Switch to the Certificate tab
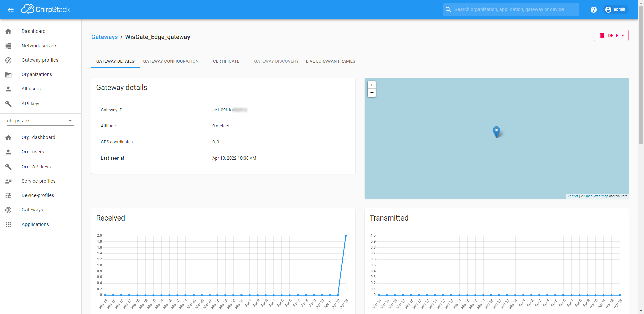 pyautogui.click(x=226, y=61)
